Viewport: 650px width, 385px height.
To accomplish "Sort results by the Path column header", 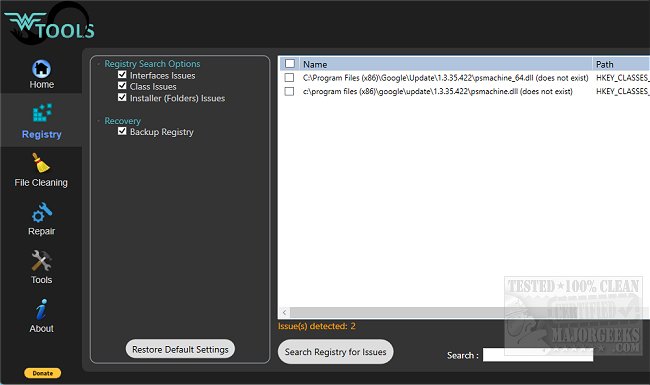I will pos(621,64).
